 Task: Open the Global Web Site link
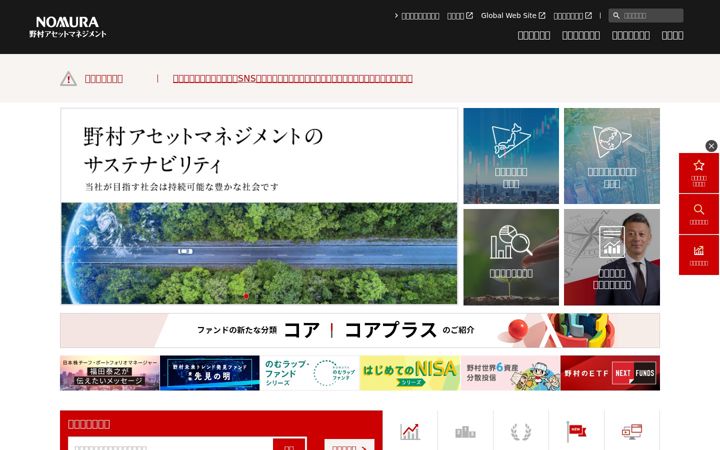pos(513,16)
